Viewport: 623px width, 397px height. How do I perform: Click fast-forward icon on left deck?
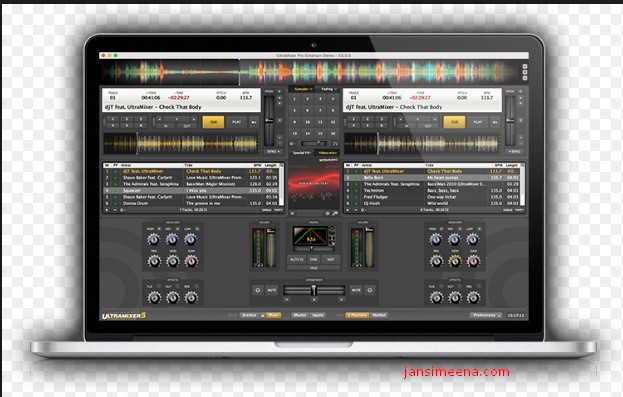[x=254, y=122]
